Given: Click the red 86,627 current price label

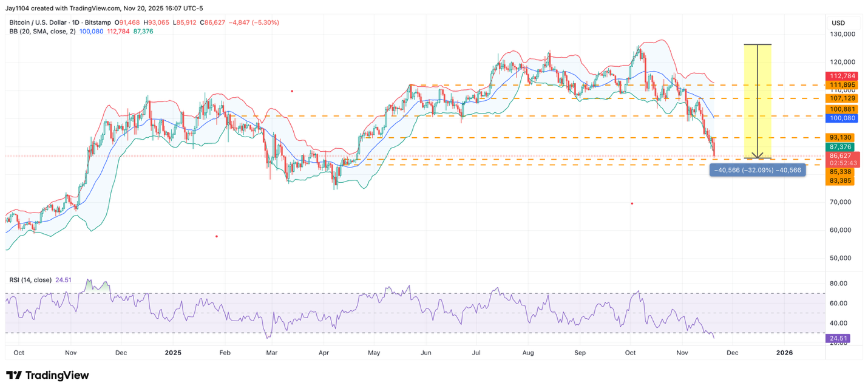Looking at the screenshot, I should click(x=839, y=156).
